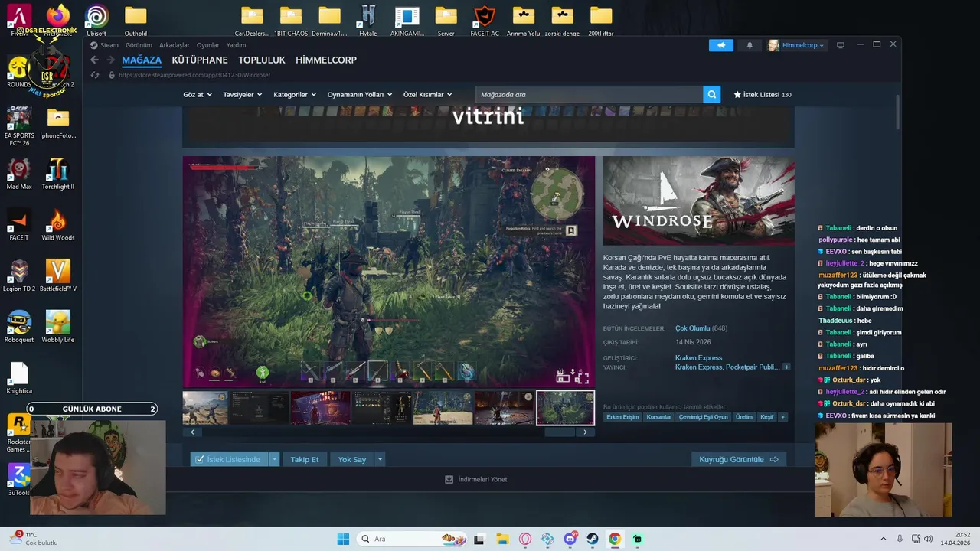Open Roboquest desktop shortcut

(x=19, y=327)
